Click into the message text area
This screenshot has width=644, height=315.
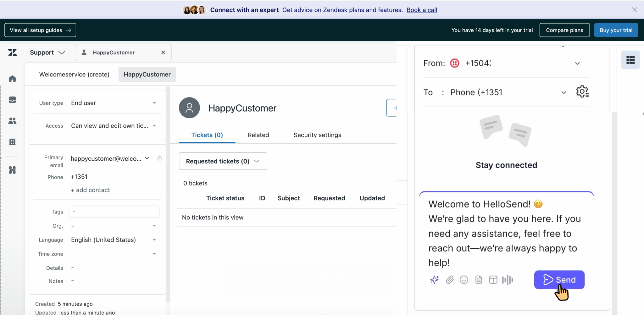coord(506,233)
